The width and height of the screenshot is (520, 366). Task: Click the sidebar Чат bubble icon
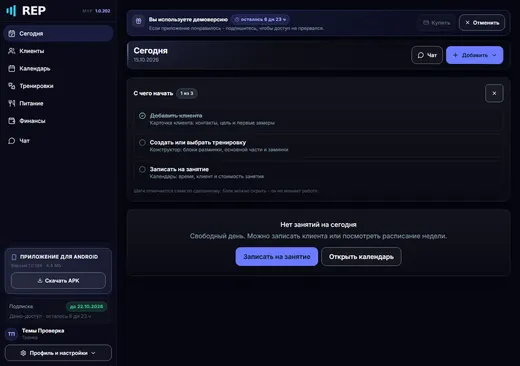(x=12, y=141)
